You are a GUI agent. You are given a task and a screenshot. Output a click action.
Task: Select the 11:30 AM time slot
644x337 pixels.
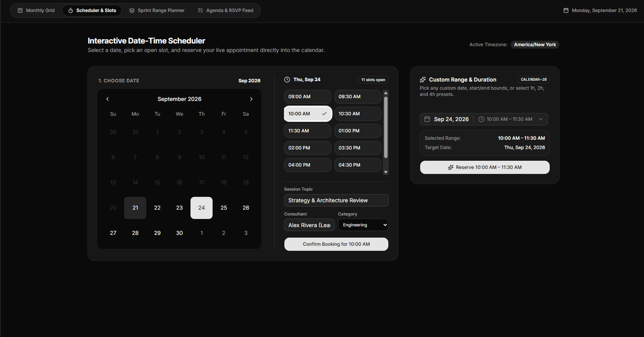tap(308, 131)
